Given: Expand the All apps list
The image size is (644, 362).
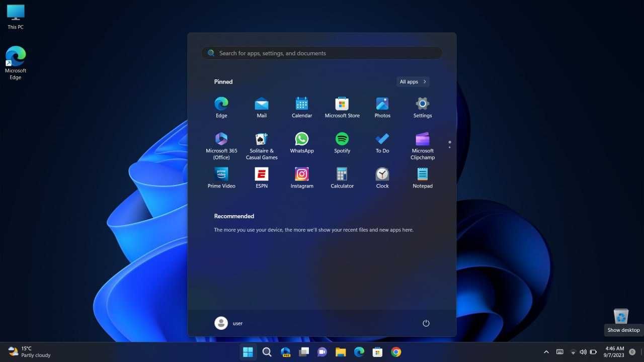Looking at the screenshot, I should click(413, 81).
